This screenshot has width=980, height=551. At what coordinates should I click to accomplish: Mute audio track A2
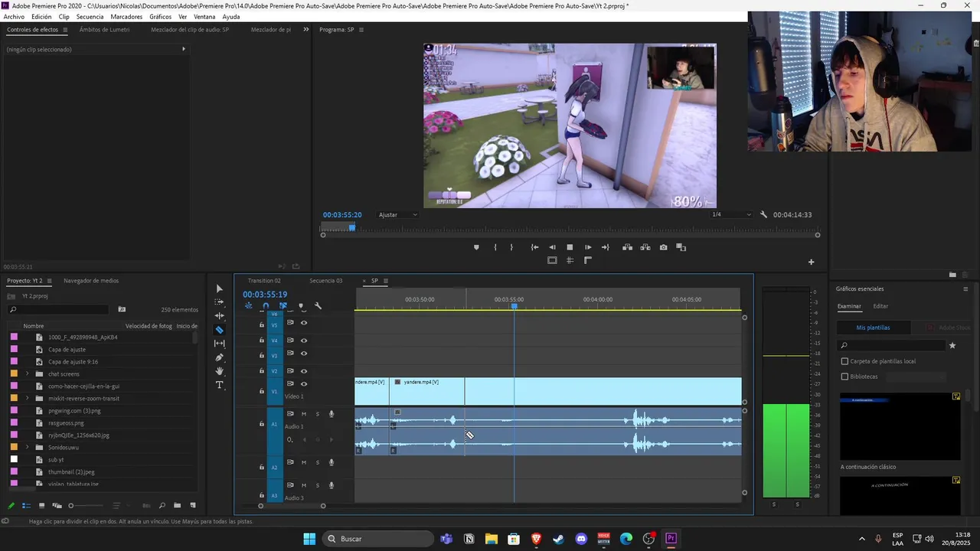[304, 462]
